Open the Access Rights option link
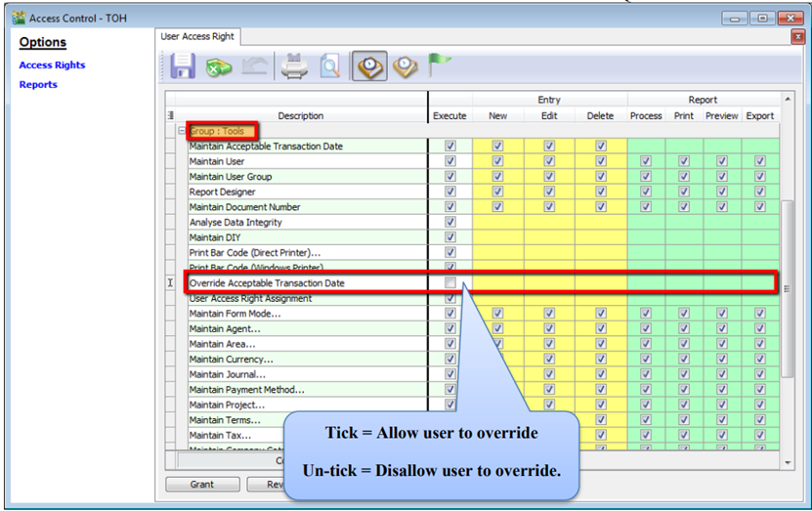The width and height of the screenshot is (812, 511). click(x=52, y=64)
